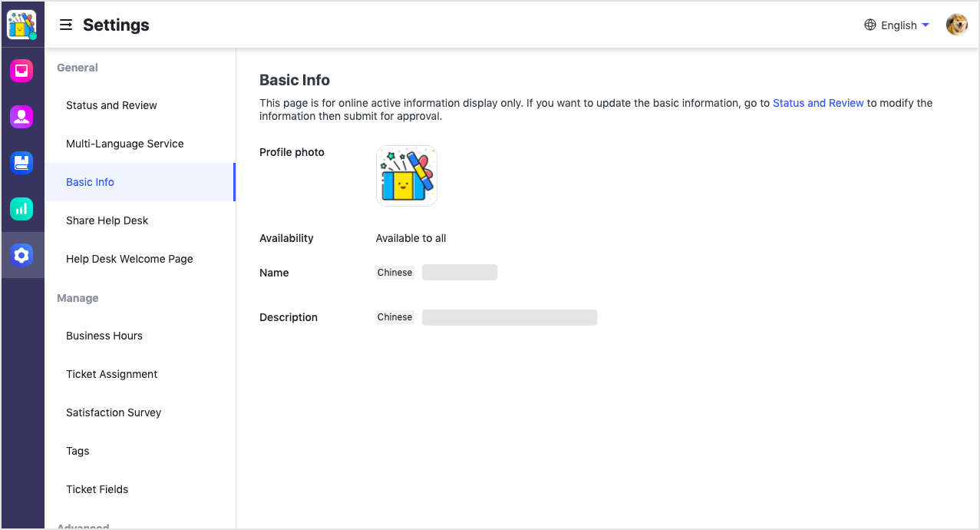Click the Status and Review link in the description
This screenshot has width=980, height=530.
click(x=818, y=103)
